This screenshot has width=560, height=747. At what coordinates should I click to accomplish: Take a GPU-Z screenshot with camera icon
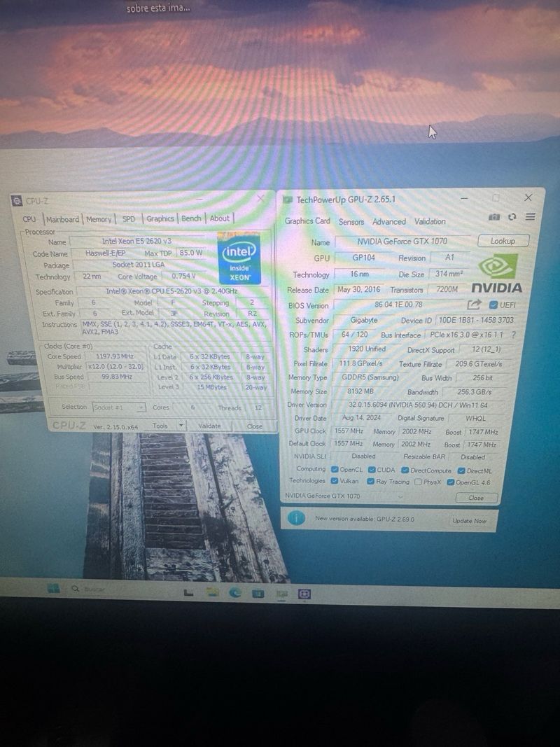(494, 217)
